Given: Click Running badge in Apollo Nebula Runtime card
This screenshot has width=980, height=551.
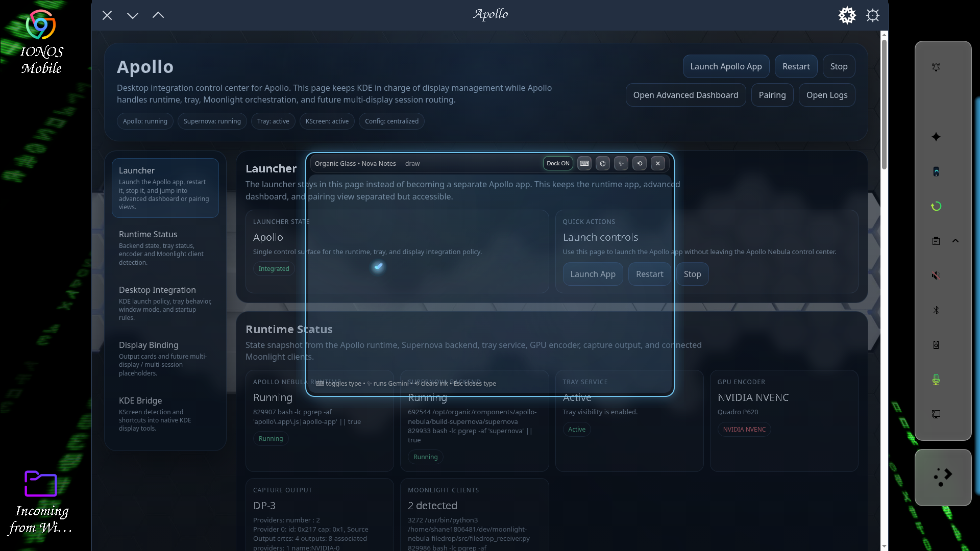Looking at the screenshot, I should pyautogui.click(x=271, y=438).
